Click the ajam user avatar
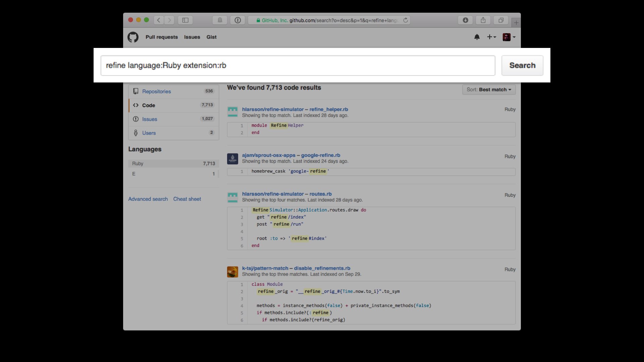This screenshot has width=644, height=362. point(232,159)
